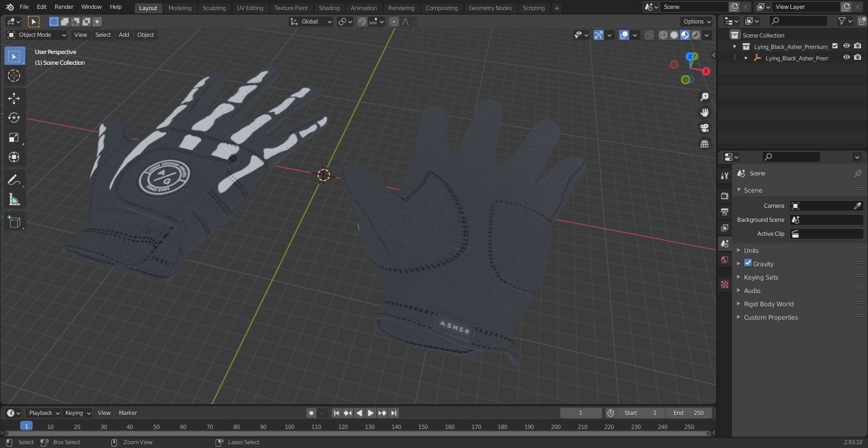
Task: Play the animation forward
Action: click(x=371, y=413)
